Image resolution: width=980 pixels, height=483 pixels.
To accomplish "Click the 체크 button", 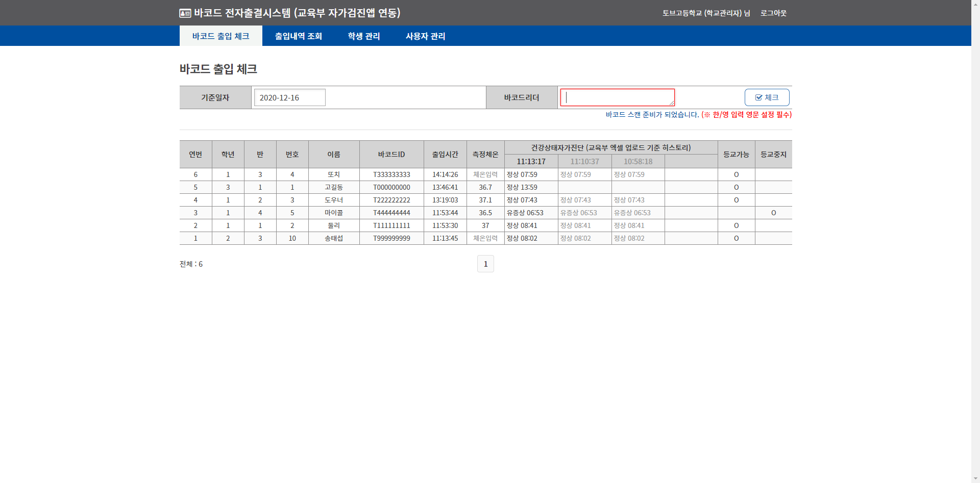I will [767, 97].
